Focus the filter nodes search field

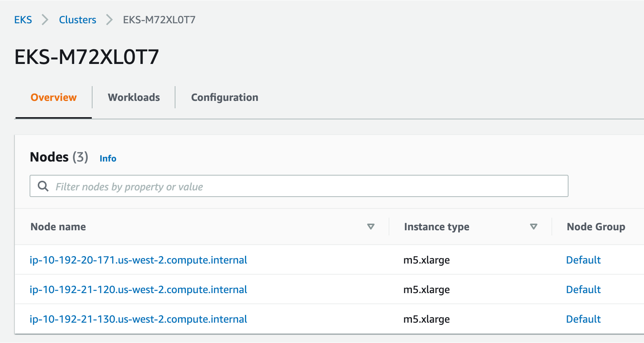[307, 186]
